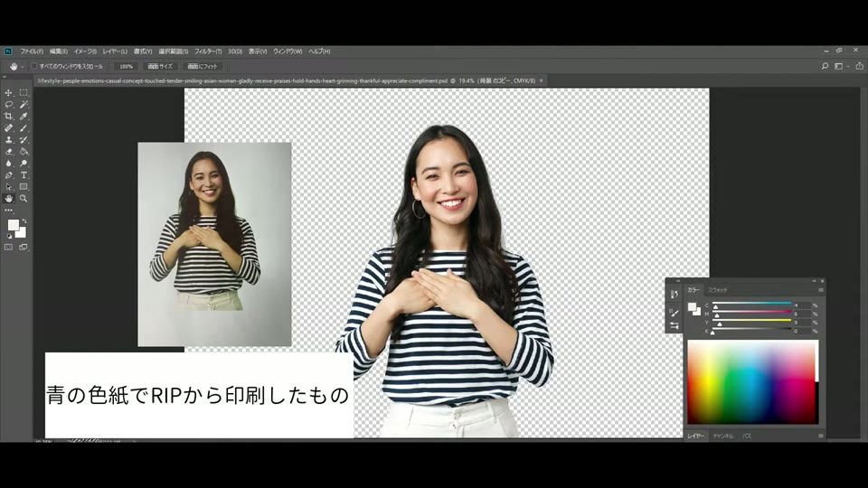The image size is (868, 488).
Task: Select the Rectangular Marquee tool
Action: coord(24,93)
